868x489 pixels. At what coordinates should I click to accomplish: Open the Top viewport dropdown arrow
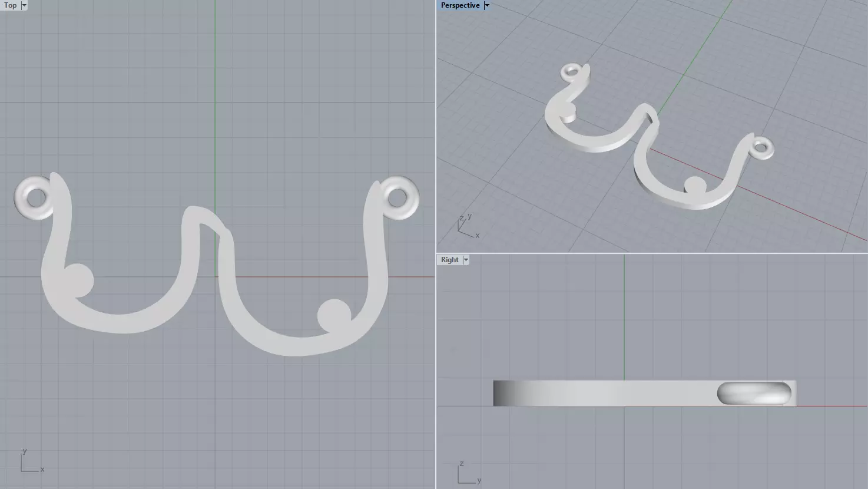coord(24,5)
